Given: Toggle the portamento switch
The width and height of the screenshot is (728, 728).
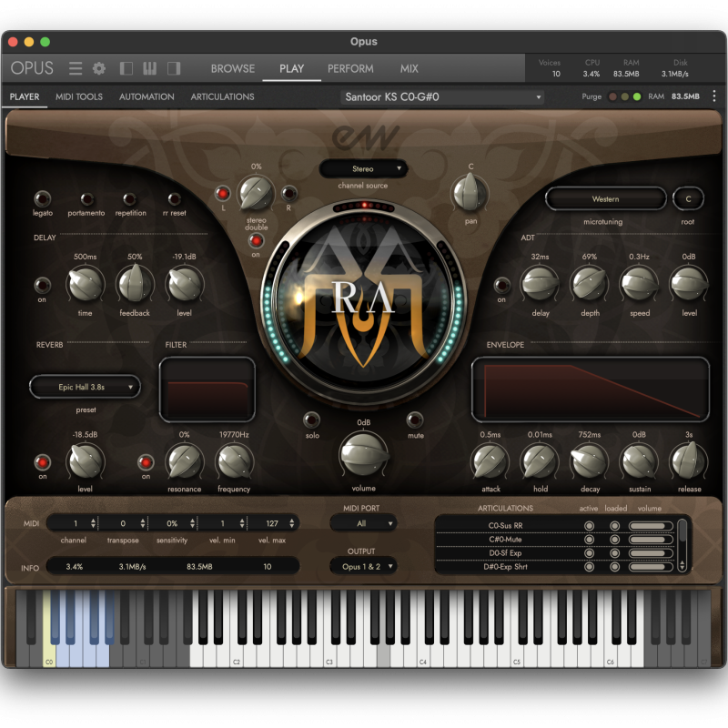Looking at the screenshot, I should pos(86,199).
